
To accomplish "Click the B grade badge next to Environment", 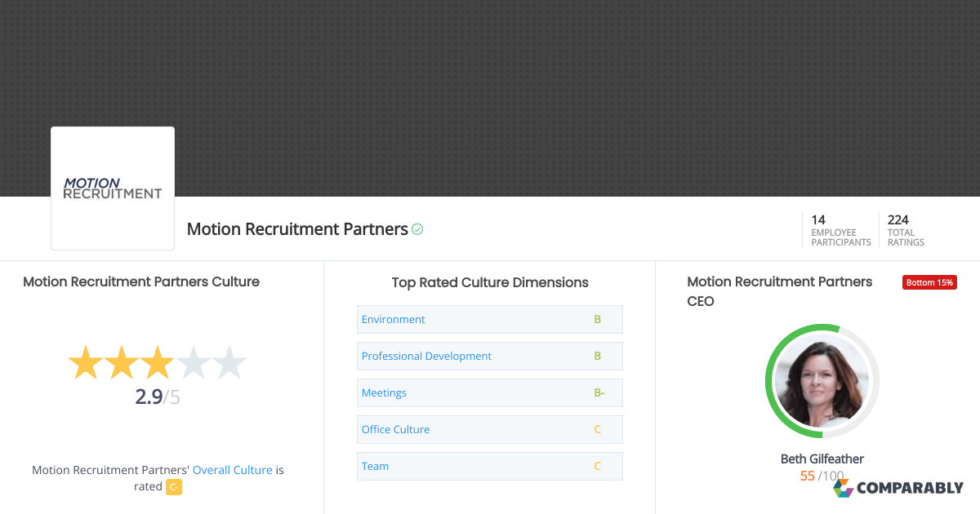I will pyautogui.click(x=597, y=319).
